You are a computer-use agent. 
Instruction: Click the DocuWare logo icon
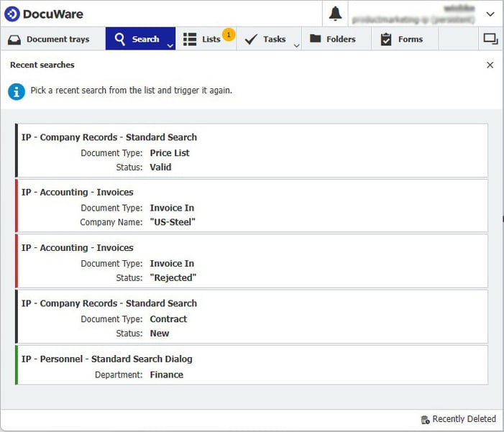pyautogui.click(x=12, y=14)
